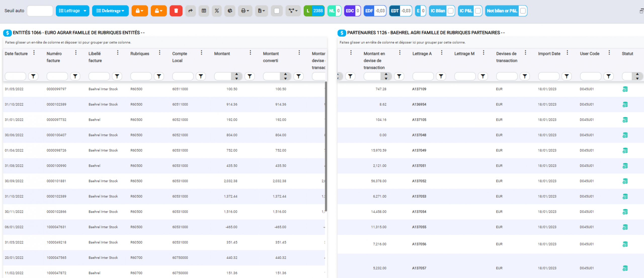Image resolution: width=644 pixels, height=278 pixels.
Task: Open column menu for Rubriques header
Action: (159, 53)
